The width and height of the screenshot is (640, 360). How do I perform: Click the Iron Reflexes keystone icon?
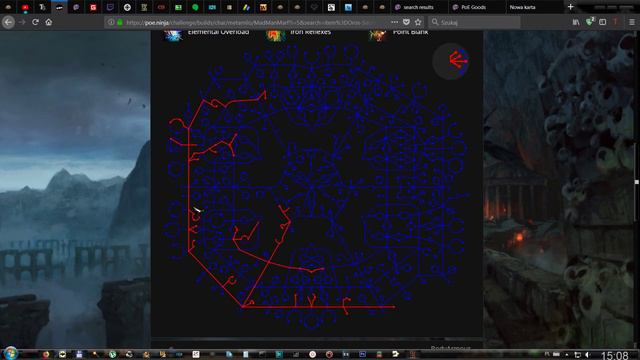coord(276,36)
